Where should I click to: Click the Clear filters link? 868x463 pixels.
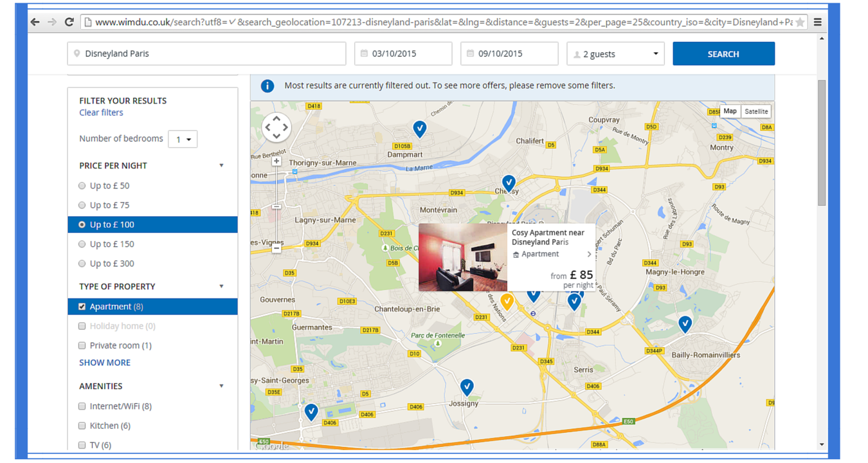tap(101, 113)
